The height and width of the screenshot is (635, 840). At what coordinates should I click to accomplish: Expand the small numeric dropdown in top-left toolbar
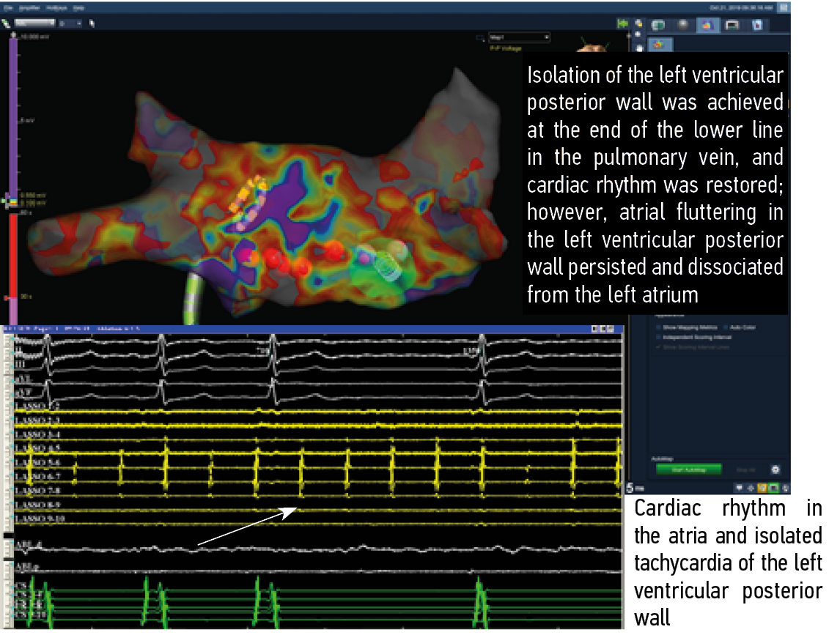click(73, 23)
